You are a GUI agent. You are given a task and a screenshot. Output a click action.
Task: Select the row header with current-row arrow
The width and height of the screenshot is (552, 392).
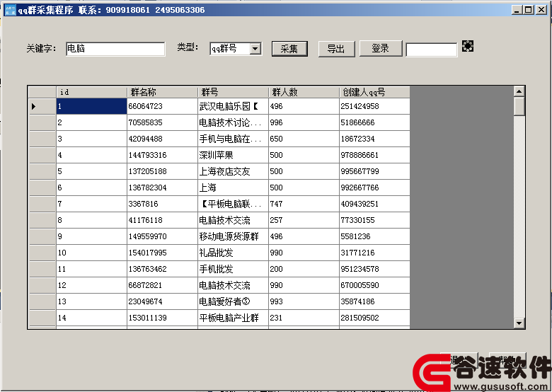click(42, 106)
